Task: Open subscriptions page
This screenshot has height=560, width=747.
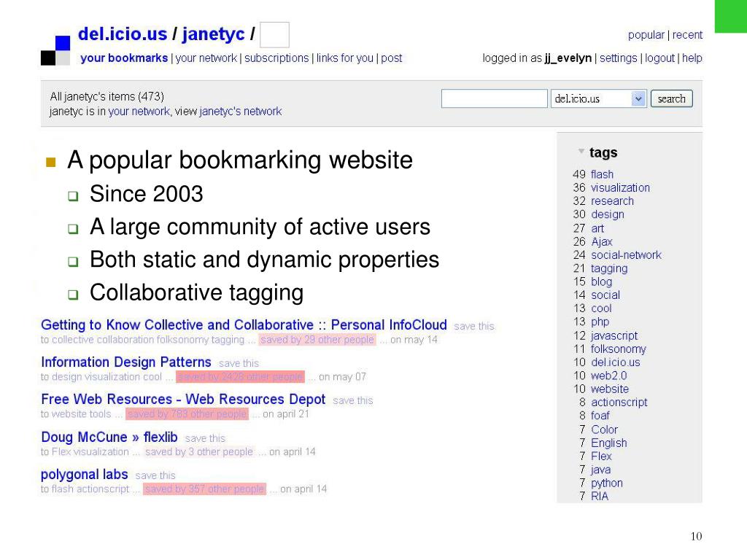Action: click(276, 58)
